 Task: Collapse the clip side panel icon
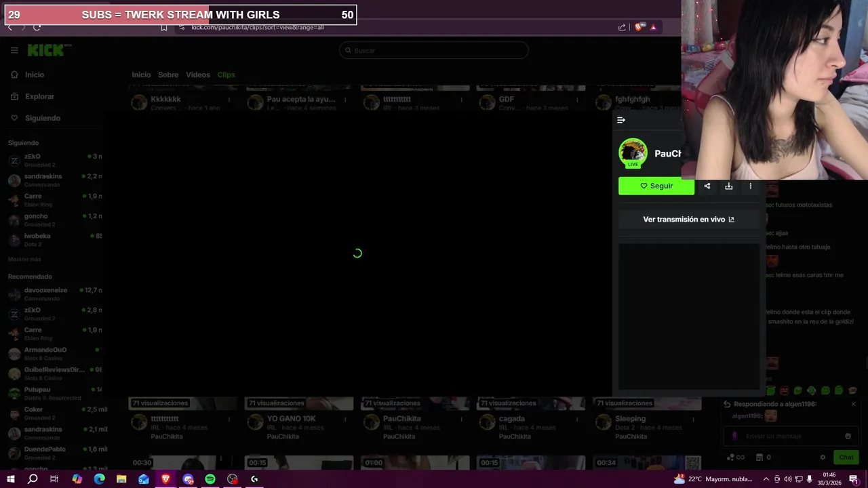click(620, 120)
